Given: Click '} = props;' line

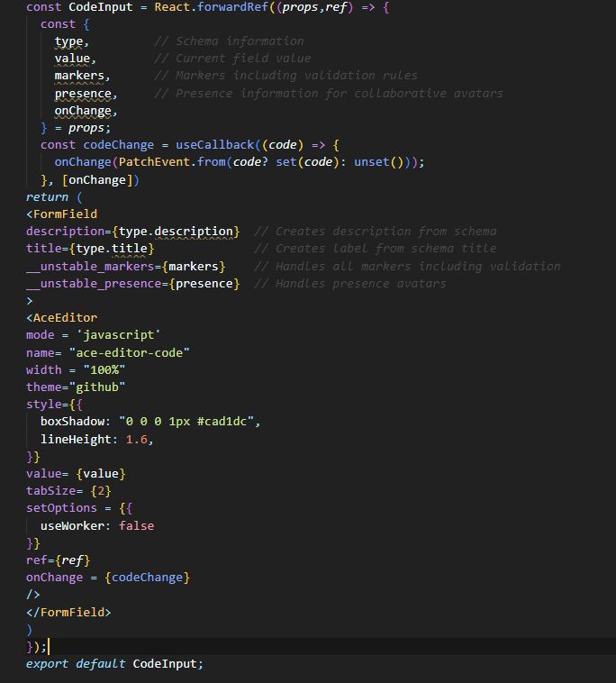Looking at the screenshot, I should (76, 128).
